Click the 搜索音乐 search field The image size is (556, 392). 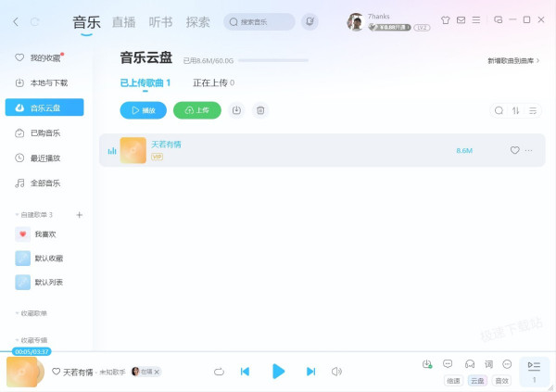259,22
